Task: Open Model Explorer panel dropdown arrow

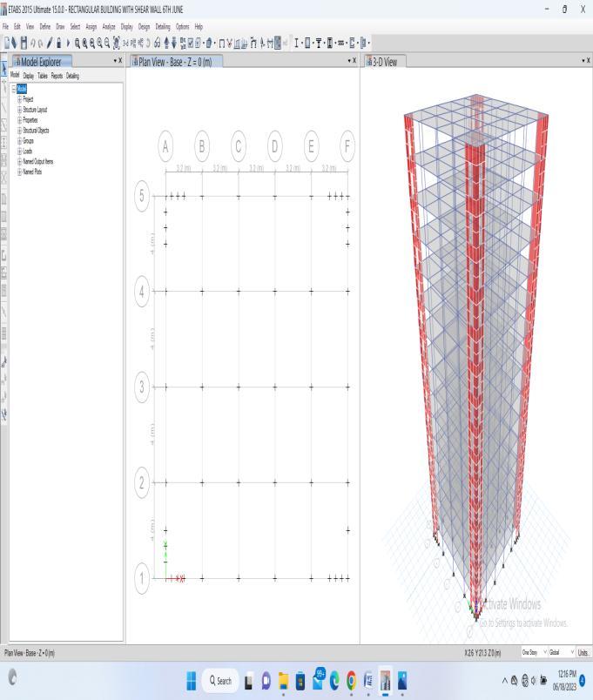Action: pos(115,60)
